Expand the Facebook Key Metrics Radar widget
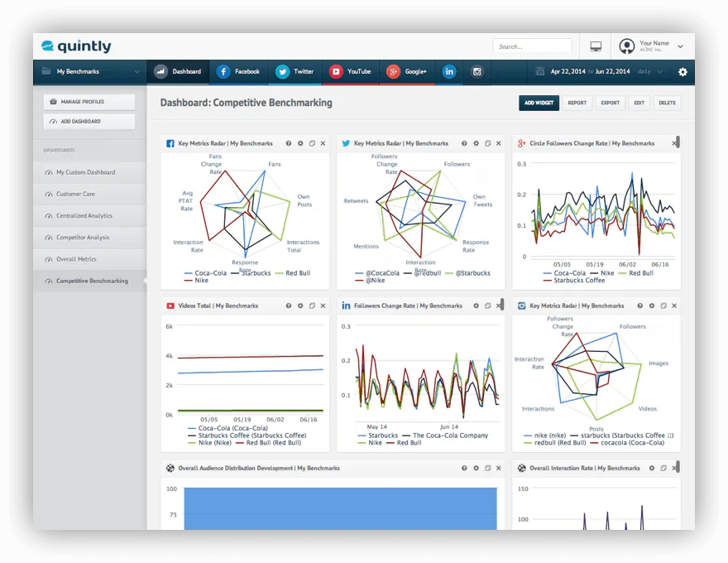 [312, 143]
